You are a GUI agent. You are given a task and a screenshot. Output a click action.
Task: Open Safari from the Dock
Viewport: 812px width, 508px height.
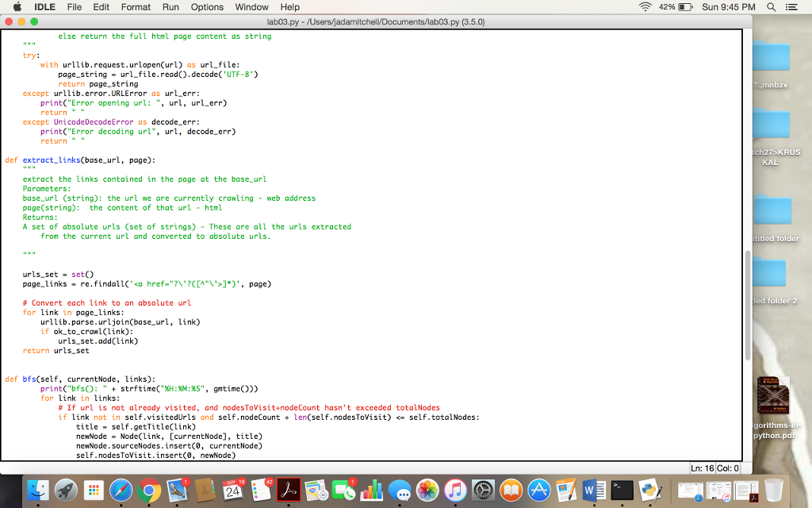point(120,492)
